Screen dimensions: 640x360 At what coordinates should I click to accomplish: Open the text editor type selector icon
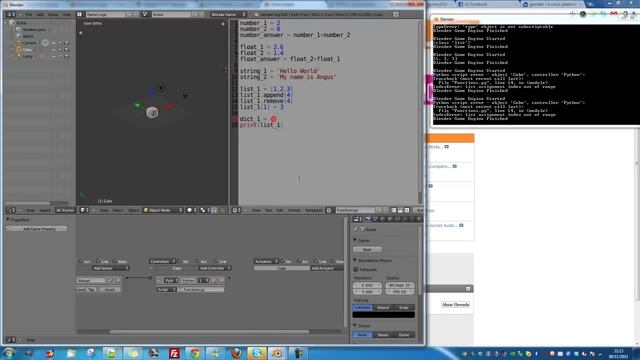(235, 210)
